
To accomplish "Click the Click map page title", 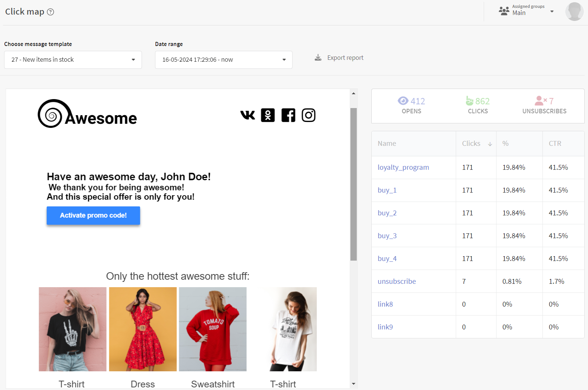I will coord(25,12).
